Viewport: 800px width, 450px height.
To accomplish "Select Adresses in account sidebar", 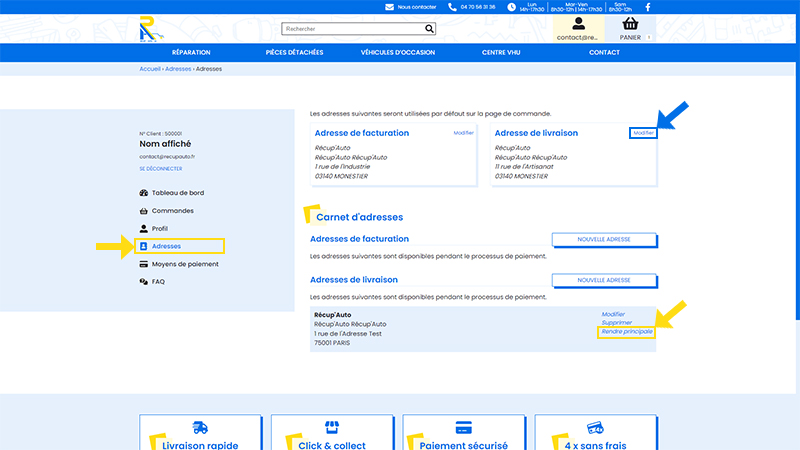I will click(x=166, y=246).
